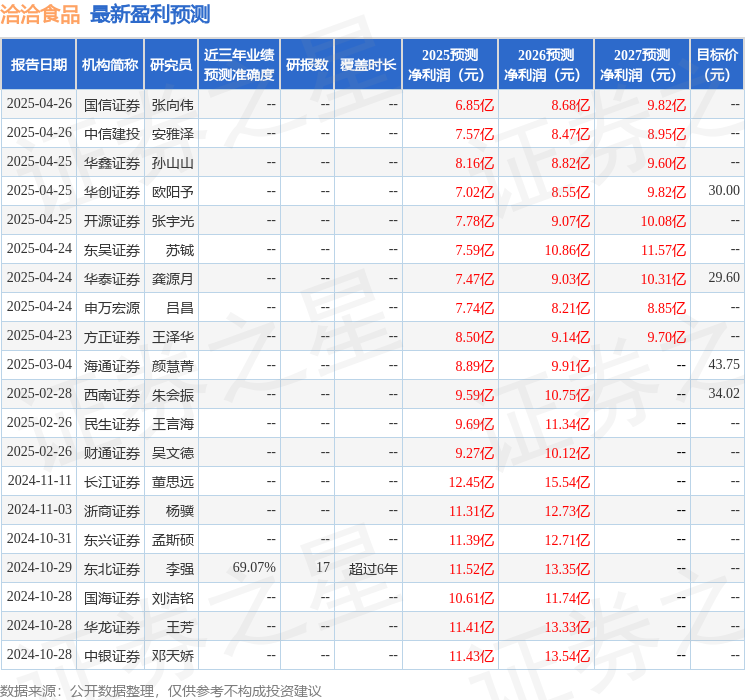Click the 2026预测净利润 column header
This screenshot has width=745, height=700.
tap(546, 65)
